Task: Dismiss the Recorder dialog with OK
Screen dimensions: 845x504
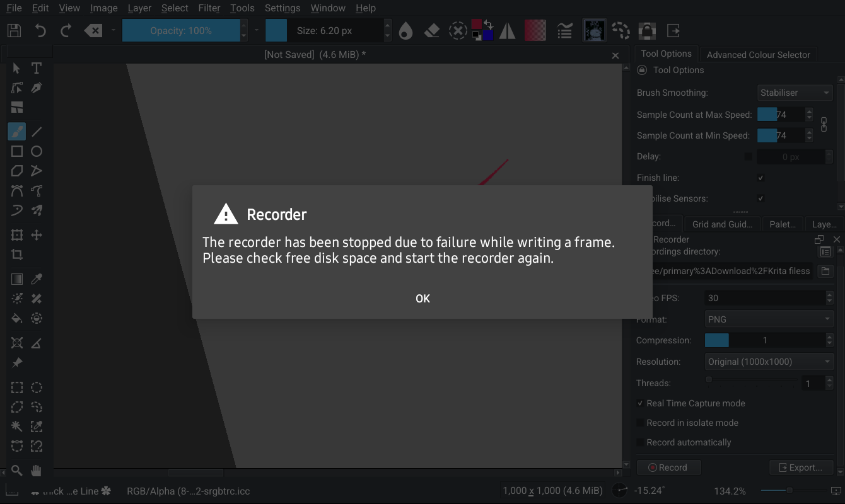Action: point(422,299)
